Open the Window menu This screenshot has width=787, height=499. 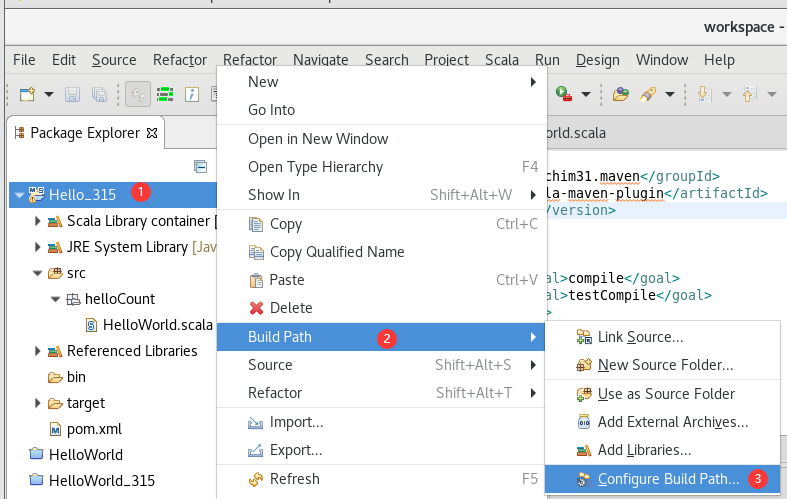[662, 60]
